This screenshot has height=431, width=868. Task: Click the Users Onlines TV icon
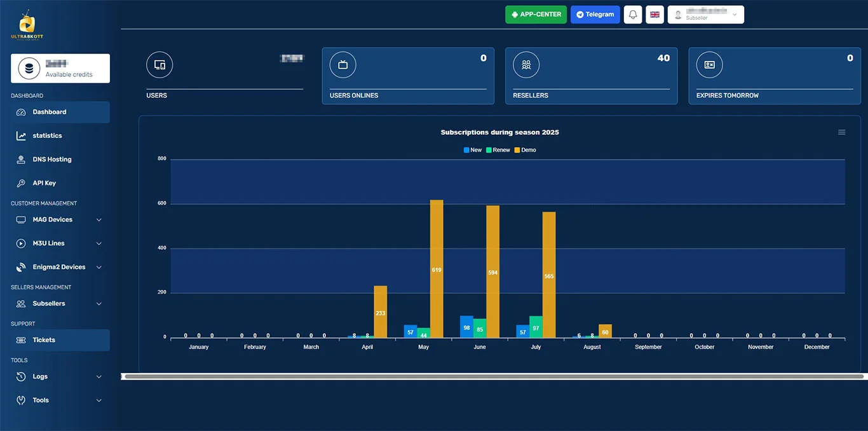pos(342,65)
